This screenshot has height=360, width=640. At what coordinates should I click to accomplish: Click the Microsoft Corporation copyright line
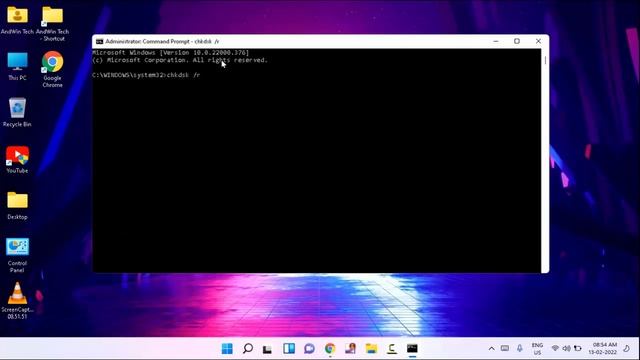pyautogui.click(x=180, y=60)
